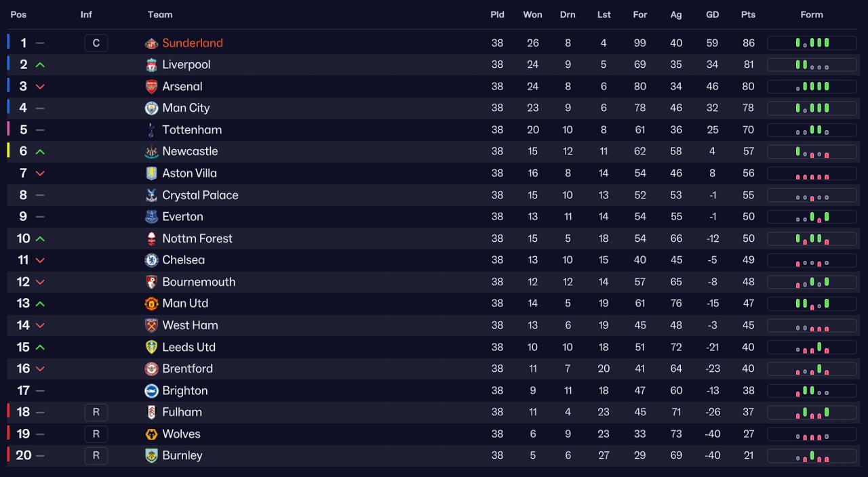Click Burnley's recent form graphic
This screenshot has height=477, width=868.
point(812,456)
